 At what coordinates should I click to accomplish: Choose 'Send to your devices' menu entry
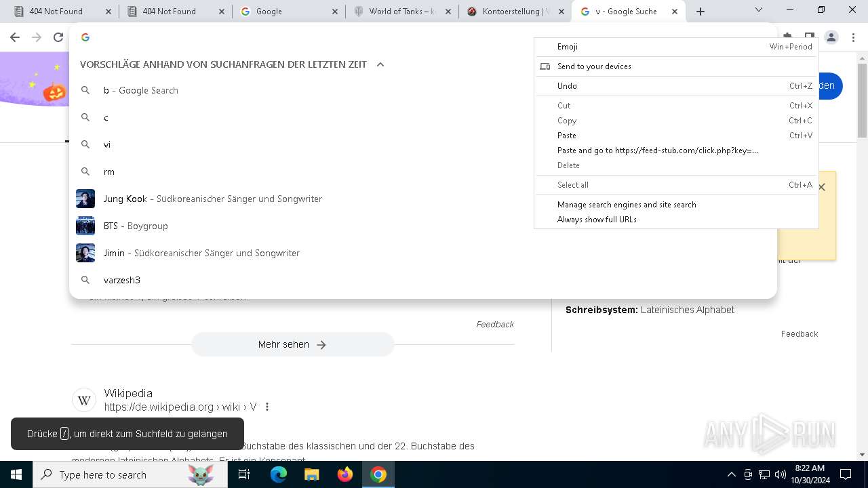pos(676,66)
